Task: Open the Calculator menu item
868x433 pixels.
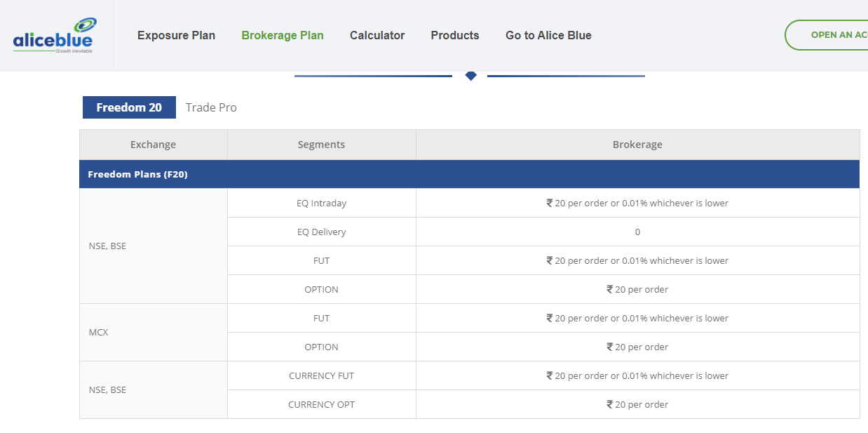Action: pyautogui.click(x=377, y=35)
